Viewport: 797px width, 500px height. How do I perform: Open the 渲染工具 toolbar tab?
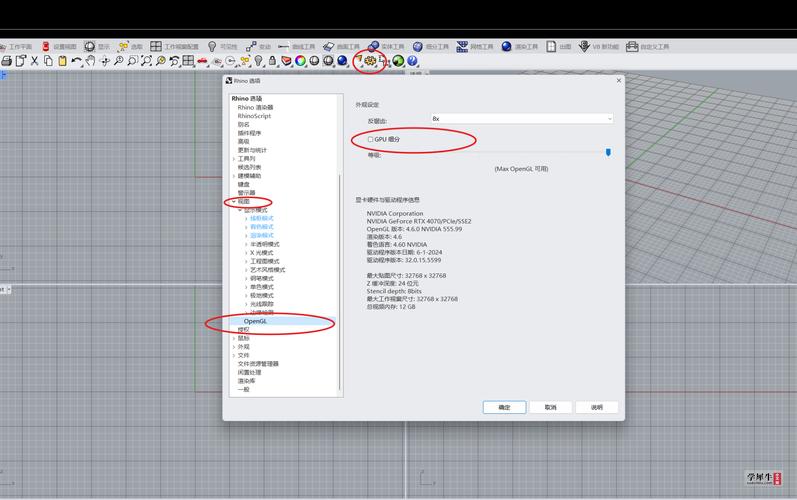[519, 46]
